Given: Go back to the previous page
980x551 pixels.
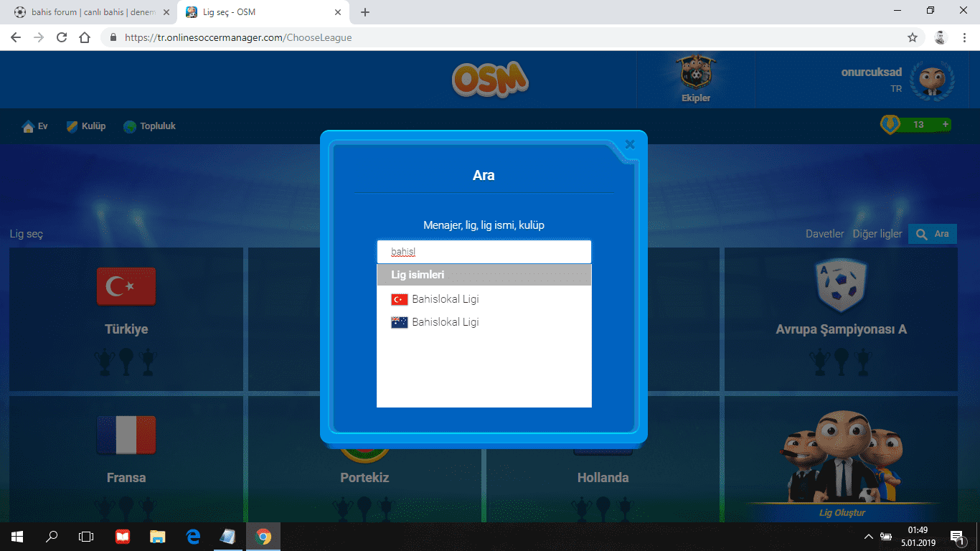Looking at the screenshot, I should 17,37.
